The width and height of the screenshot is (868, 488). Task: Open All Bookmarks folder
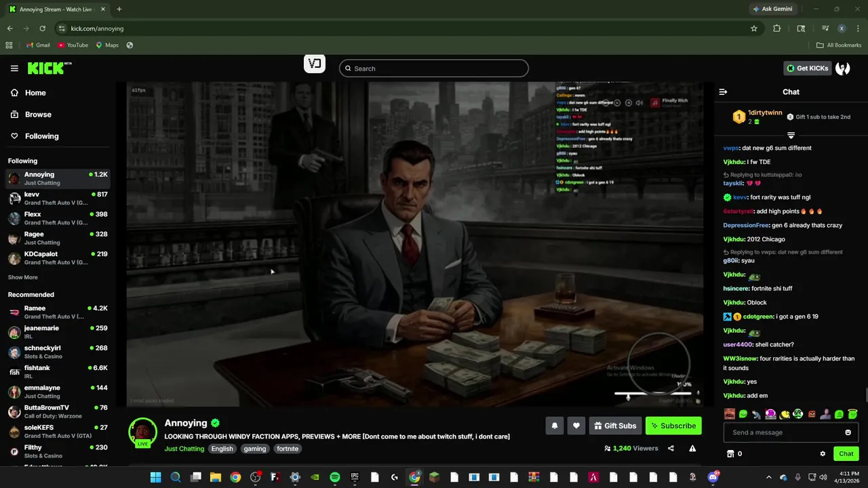[x=839, y=45]
